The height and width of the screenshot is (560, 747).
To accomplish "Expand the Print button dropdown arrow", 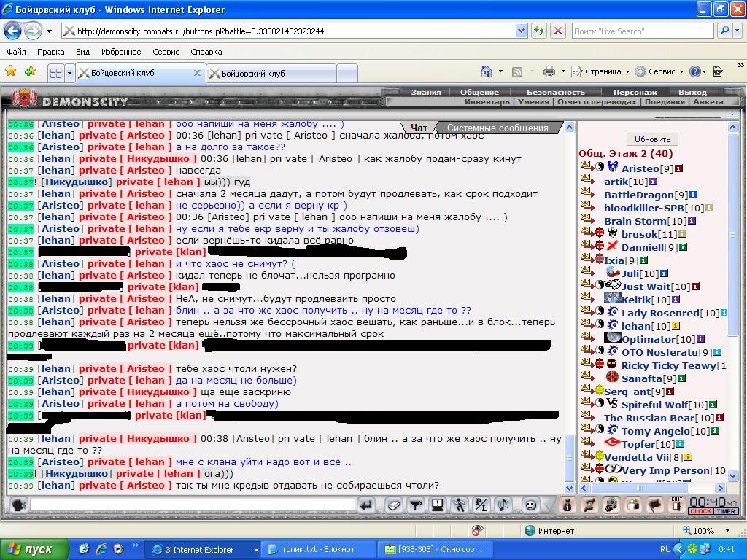I will coord(563,72).
